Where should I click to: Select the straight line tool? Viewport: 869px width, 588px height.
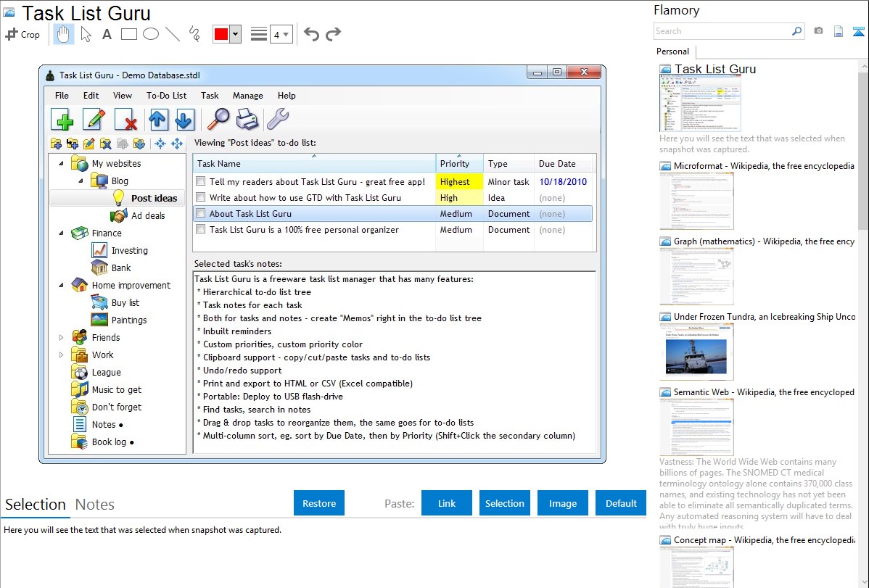pos(173,34)
